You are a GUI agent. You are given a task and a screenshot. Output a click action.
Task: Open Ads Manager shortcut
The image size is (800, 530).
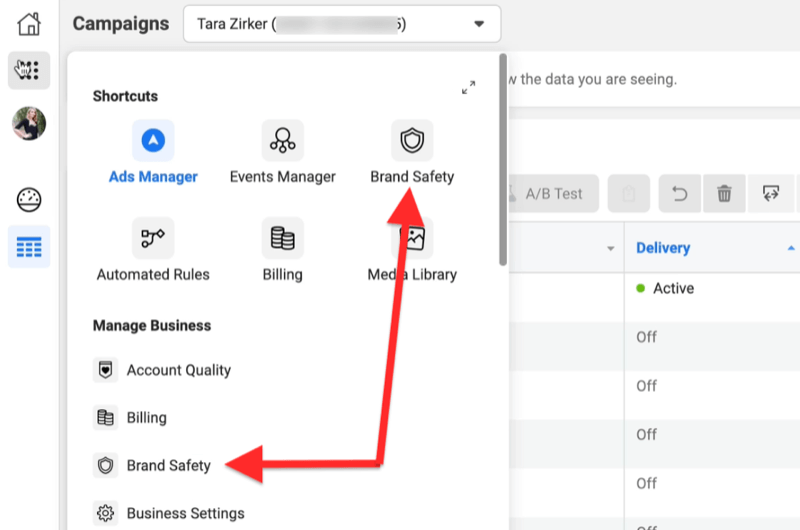[153, 153]
